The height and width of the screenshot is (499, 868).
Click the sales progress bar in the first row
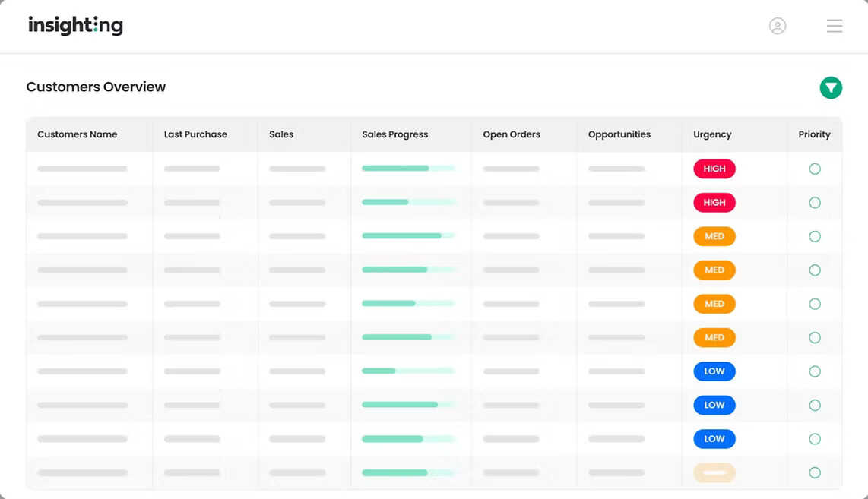pyautogui.click(x=409, y=169)
